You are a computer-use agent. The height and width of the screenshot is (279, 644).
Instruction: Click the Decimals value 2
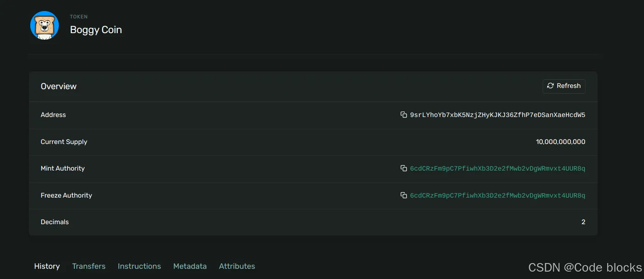(x=583, y=222)
